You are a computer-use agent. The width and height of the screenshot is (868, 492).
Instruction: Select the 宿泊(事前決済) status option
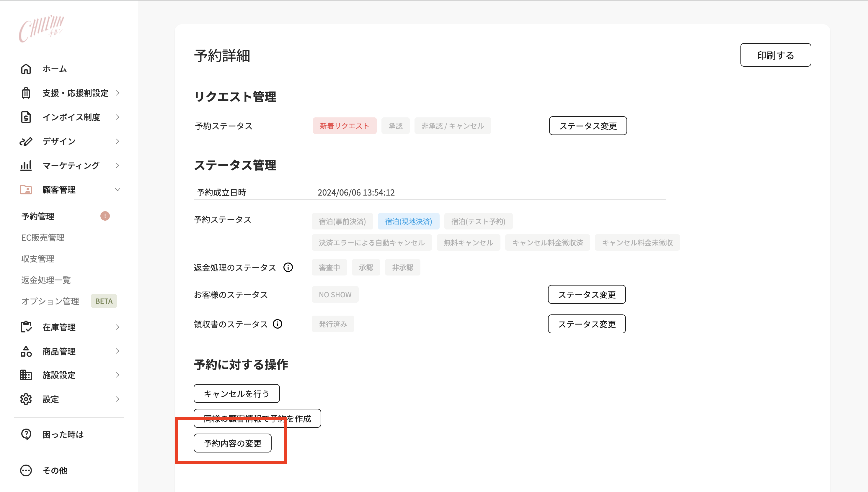(x=342, y=221)
